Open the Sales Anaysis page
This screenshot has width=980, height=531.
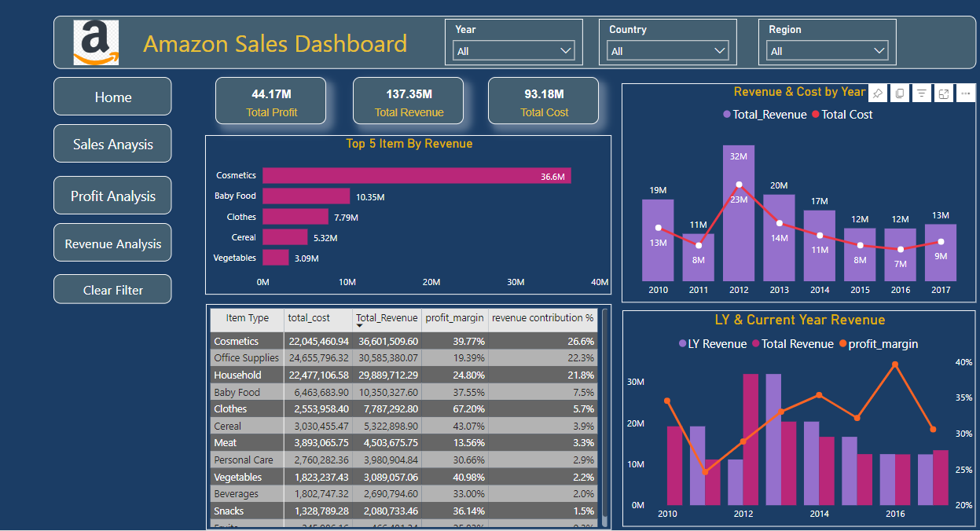pos(112,144)
